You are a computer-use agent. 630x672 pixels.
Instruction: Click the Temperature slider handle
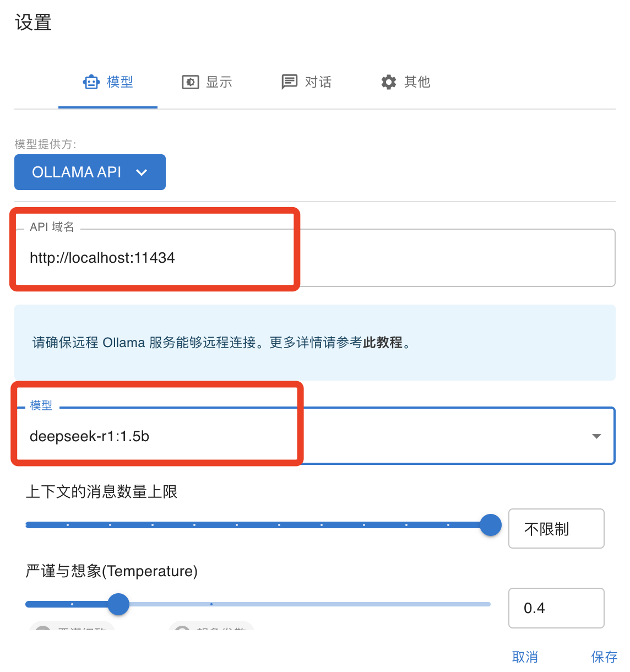point(118,604)
